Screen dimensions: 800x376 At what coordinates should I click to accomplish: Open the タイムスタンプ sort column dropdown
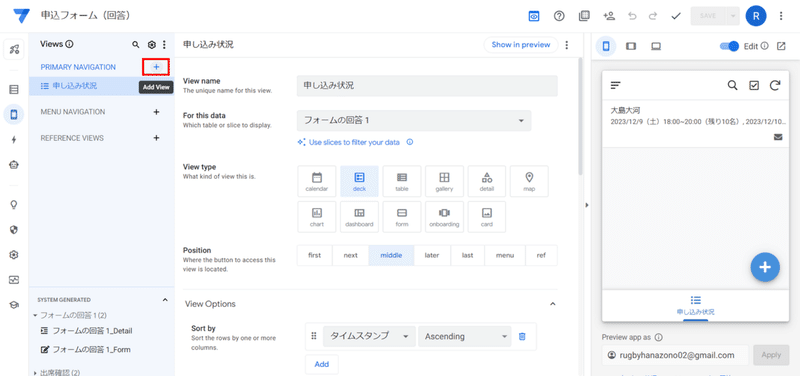pos(369,336)
